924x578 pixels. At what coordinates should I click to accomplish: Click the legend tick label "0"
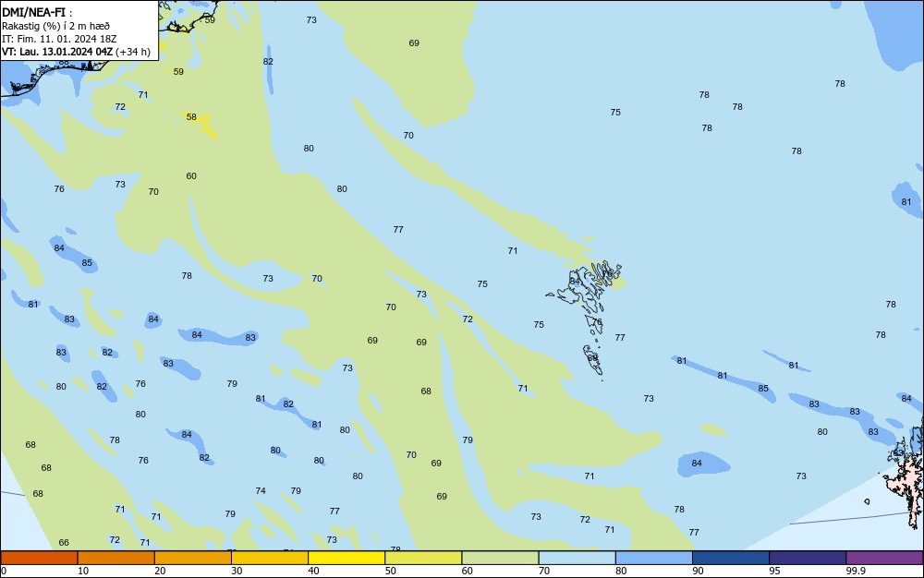coord(4,571)
